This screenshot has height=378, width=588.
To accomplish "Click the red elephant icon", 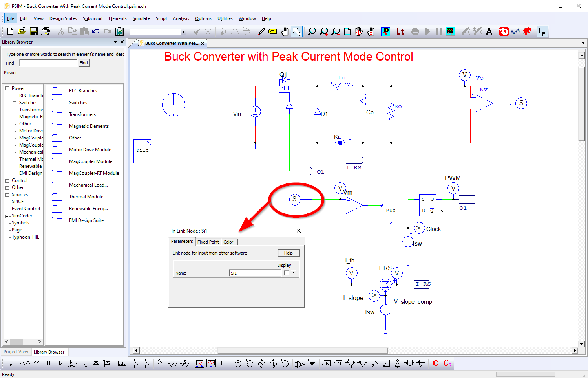I will (x=528, y=31).
